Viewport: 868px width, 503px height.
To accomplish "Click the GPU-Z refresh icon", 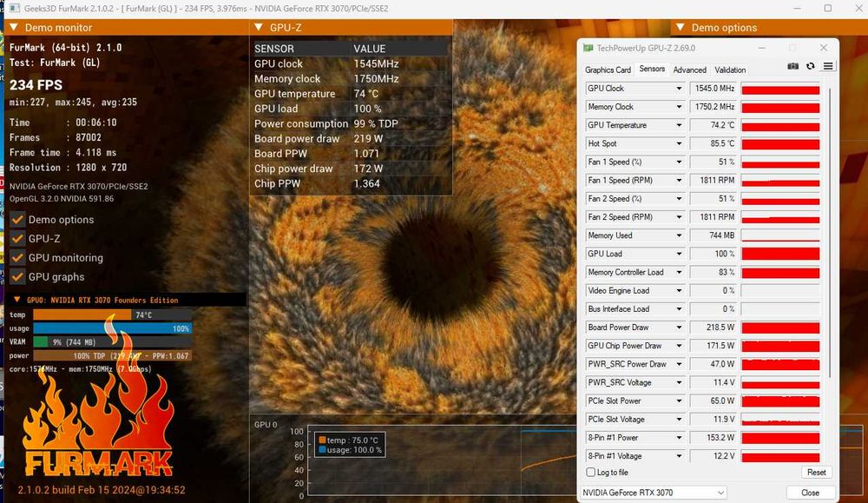I will [811, 67].
